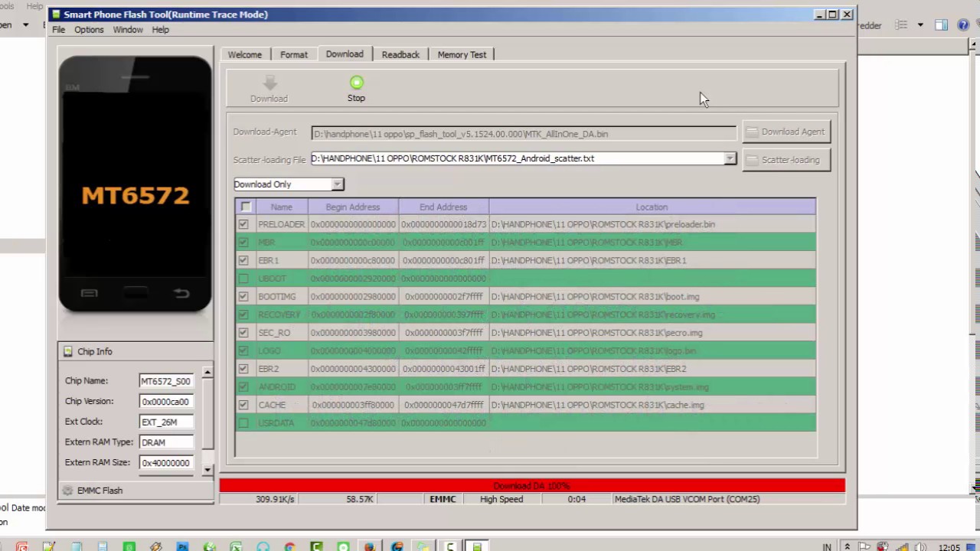Toggle the USRDATA row checkbox
980x551 pixels.
(243, 422)
